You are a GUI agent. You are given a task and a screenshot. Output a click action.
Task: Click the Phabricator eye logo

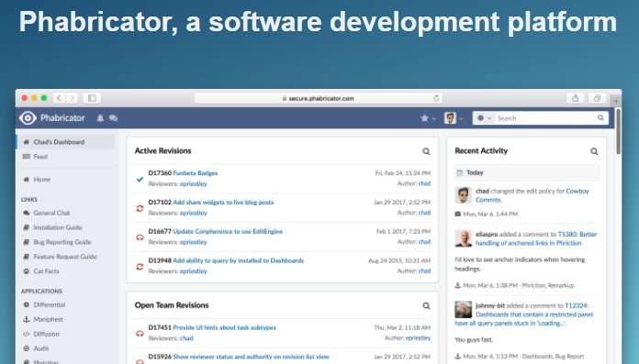[x=28, y=118]
